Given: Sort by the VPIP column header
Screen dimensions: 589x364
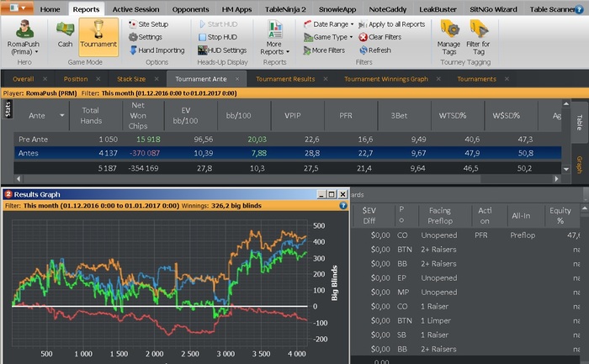Looking at the screenshot, I should [292, 115].
